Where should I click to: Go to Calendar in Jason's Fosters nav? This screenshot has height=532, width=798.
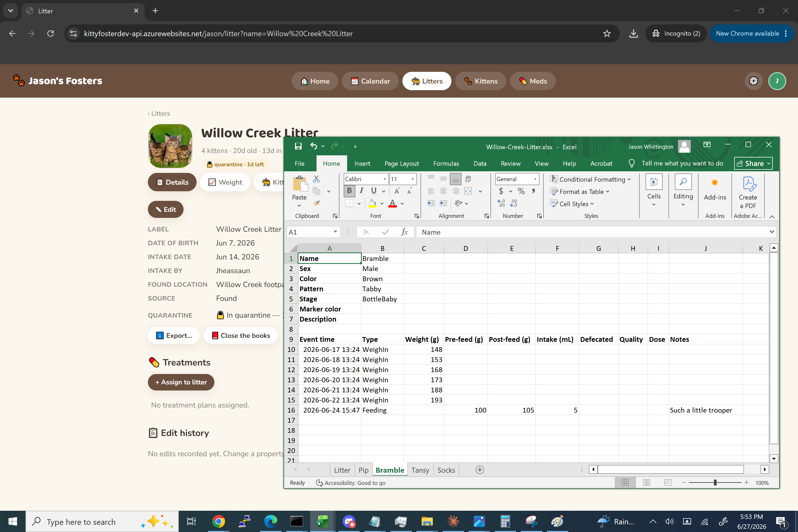point(370,81)
